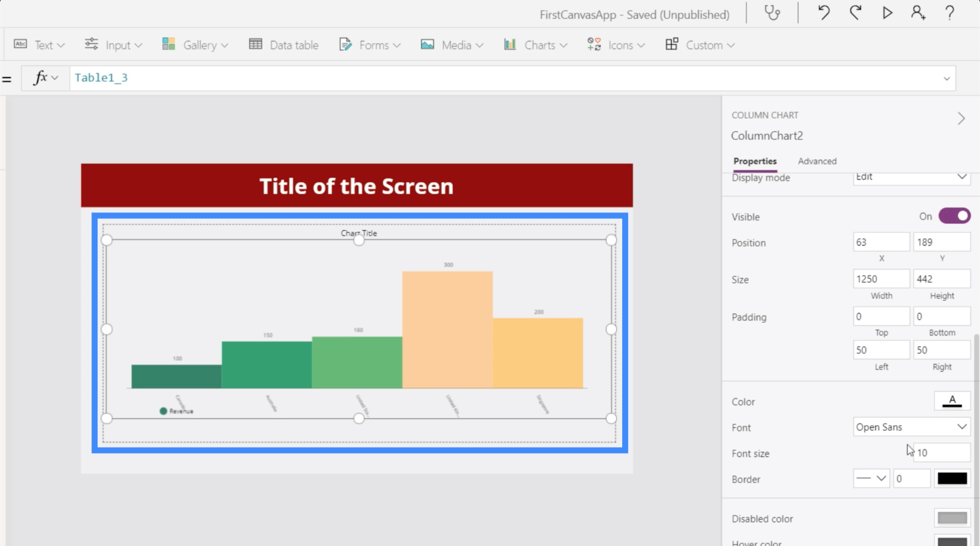Click the Padding Top field
Screen dimensions: 980x546
pos(881,316)
